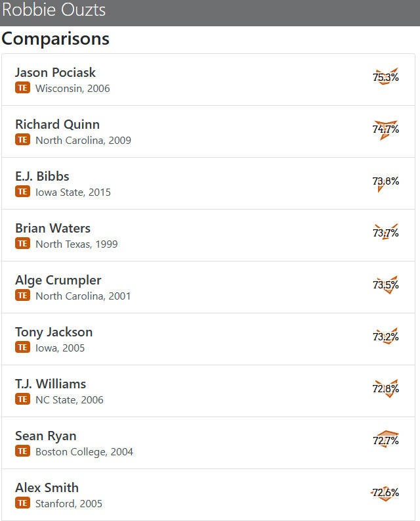Open Alex Smith's player link
Image resolution: width=420 pixels, height=521 pixels.
[47, 487]
